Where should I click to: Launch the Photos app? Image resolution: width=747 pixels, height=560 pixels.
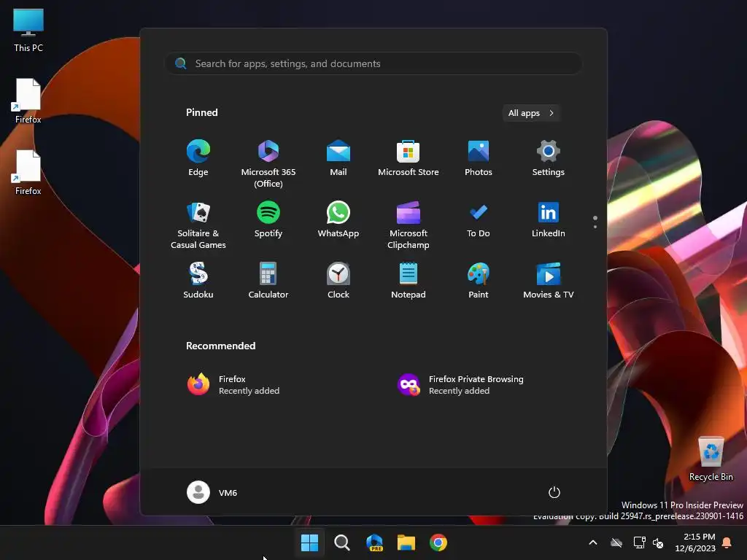(x=479, y=158)
